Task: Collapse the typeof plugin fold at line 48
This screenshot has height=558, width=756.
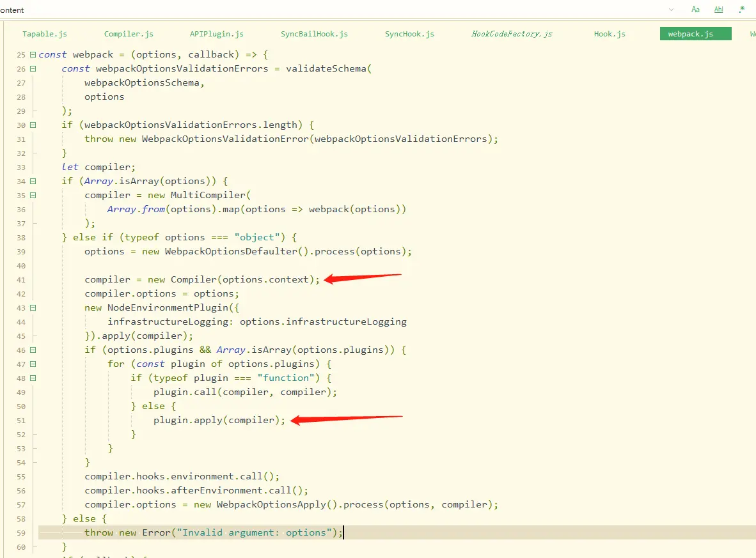Action: coord(33,378)
